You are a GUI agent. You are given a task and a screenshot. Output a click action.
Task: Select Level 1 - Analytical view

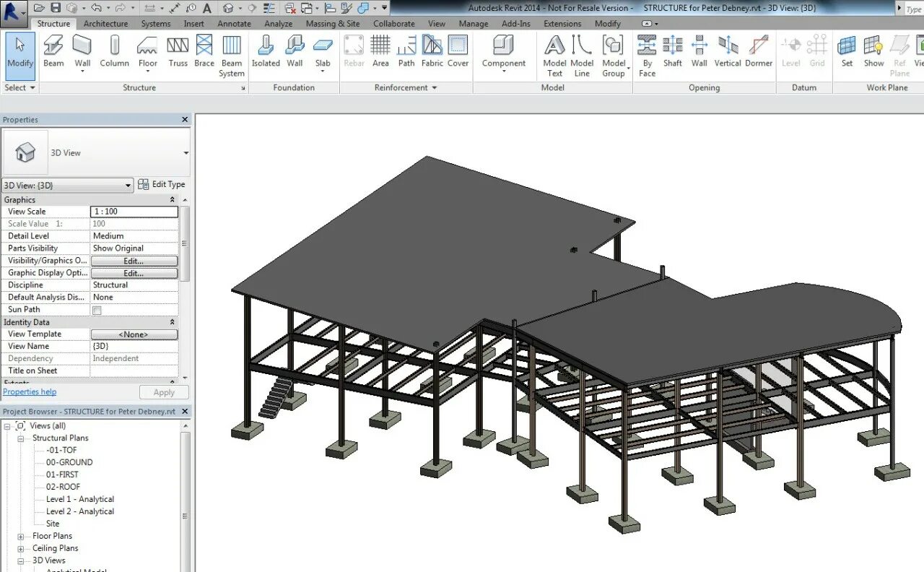click(80, 500)
